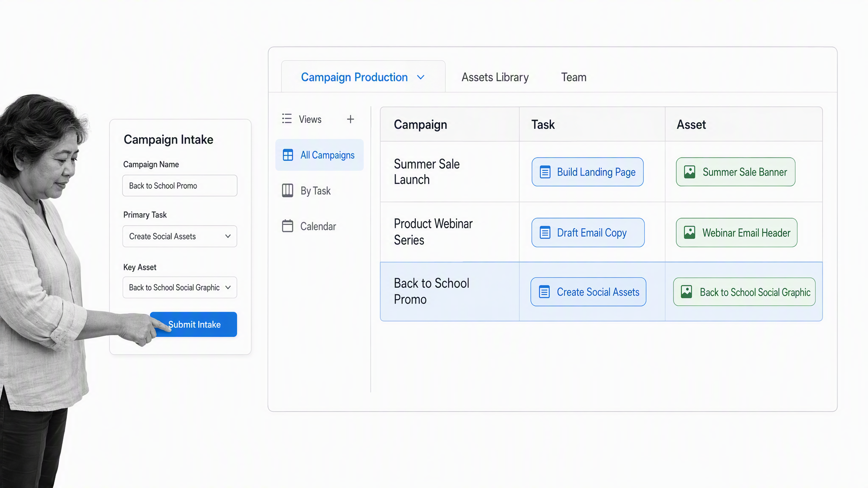The width and height of the screenshot is (868, 488).
Task: Click document icon in Build Landing Page chip
Action: (545, 172)
